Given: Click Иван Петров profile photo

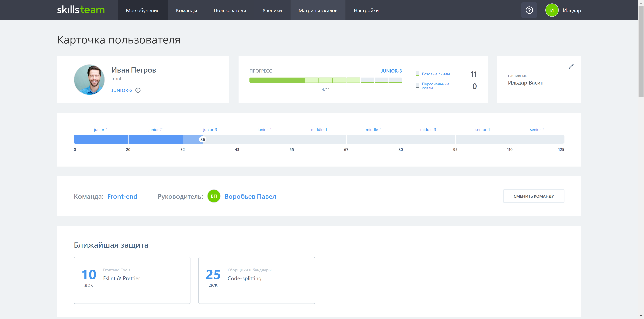Looking at the screenshot, I should tap(89, 80).
